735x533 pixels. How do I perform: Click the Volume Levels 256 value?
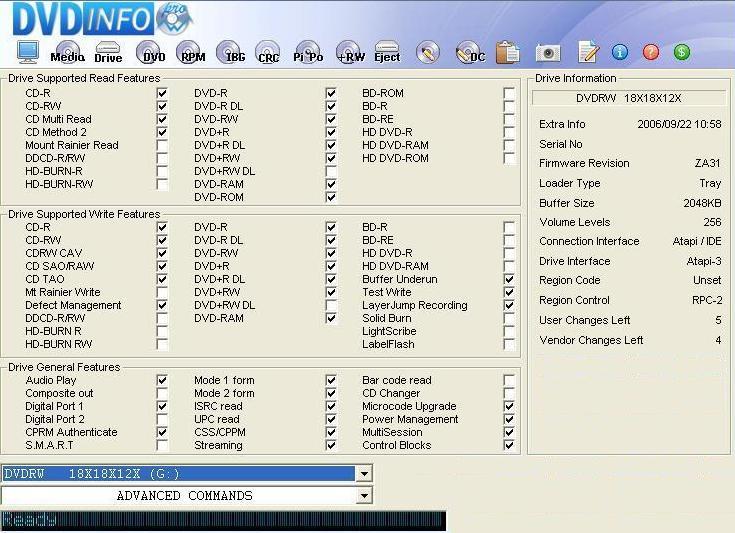point(712,222)
